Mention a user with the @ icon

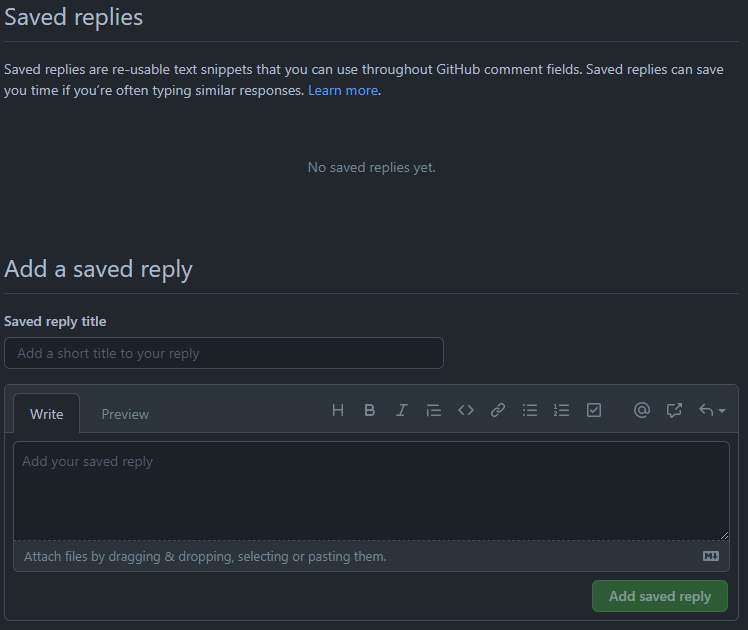(x=642, y=410)
